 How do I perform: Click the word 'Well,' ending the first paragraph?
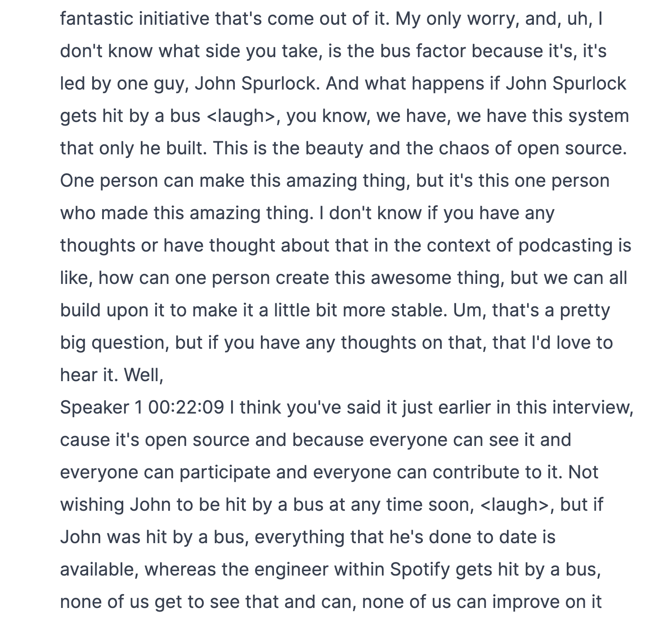(143, 375)
